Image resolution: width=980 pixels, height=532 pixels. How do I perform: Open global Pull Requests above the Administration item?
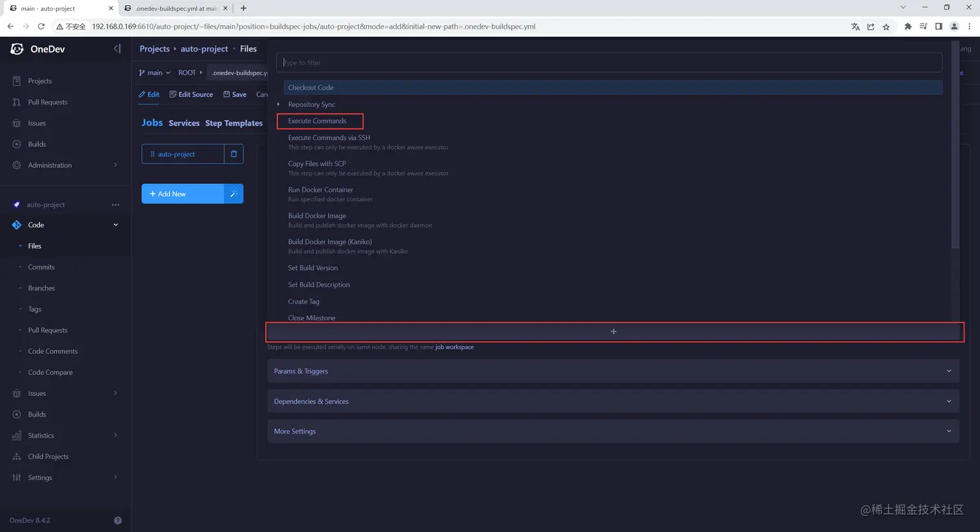click(47, 102)
